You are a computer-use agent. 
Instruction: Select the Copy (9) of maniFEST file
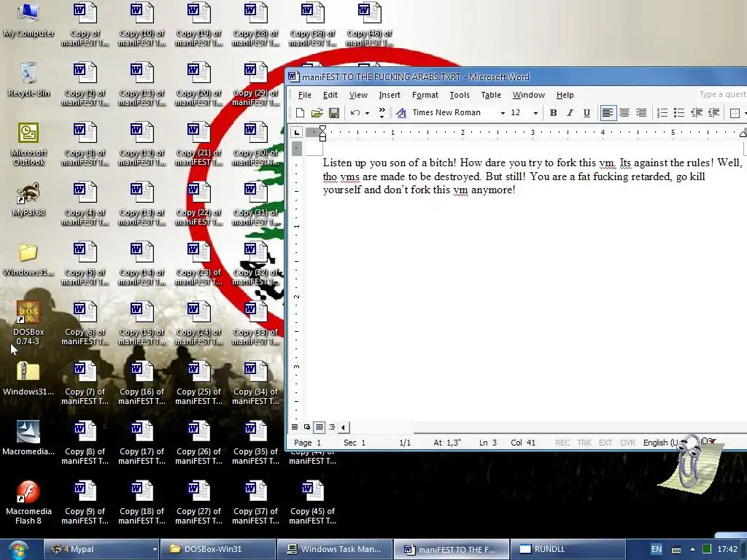point(85,502)
